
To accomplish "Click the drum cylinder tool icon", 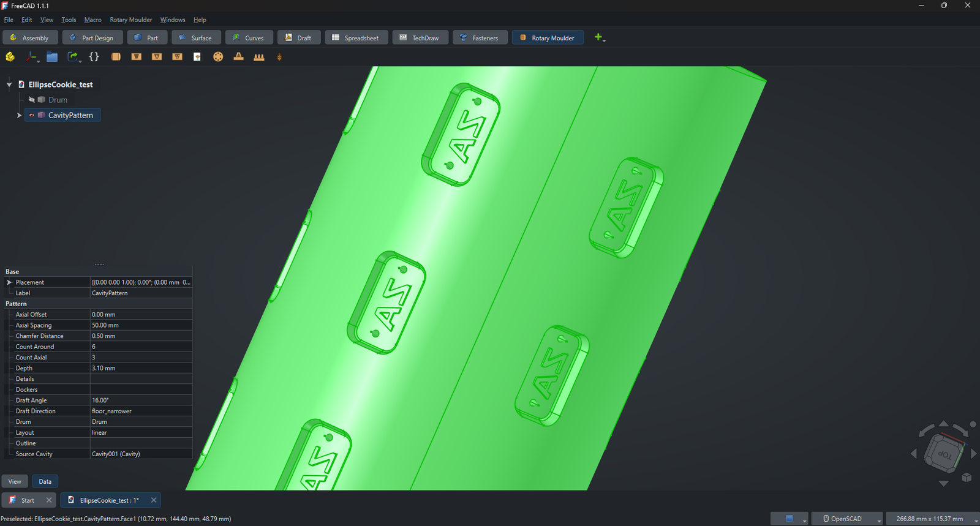I will pyautogui.click(x=116, y=56).
